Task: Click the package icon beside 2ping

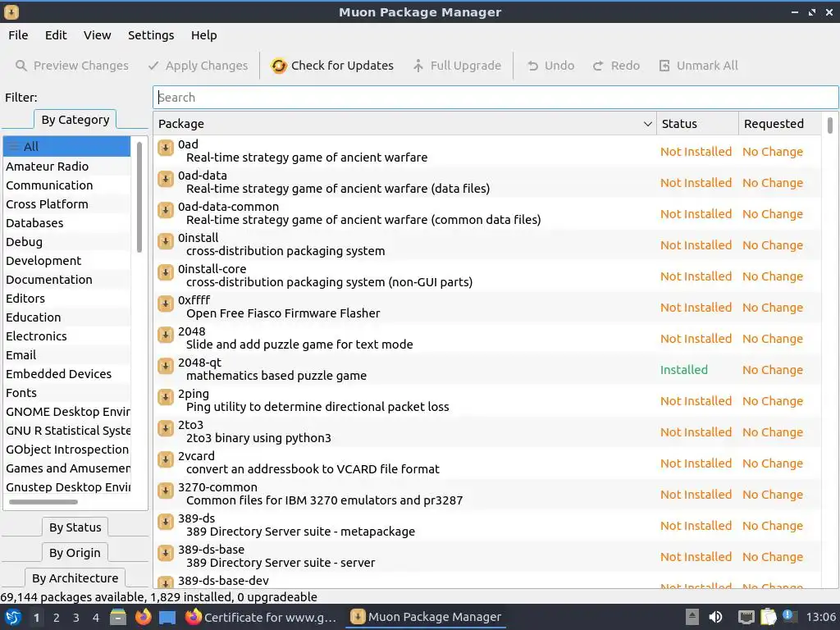Action: coord(166,397)
